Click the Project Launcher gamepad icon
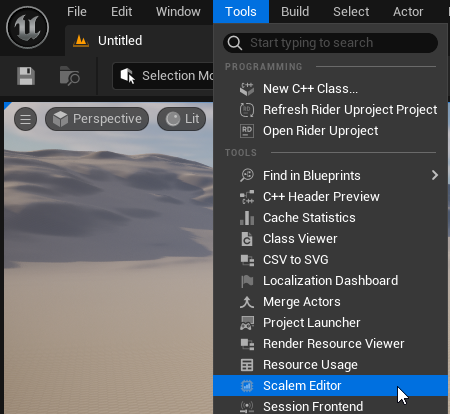450x414 pixels. 247,323
